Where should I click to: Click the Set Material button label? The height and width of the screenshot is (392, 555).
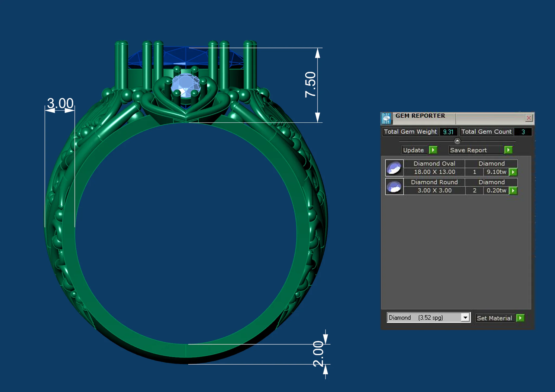coord(495,318)
